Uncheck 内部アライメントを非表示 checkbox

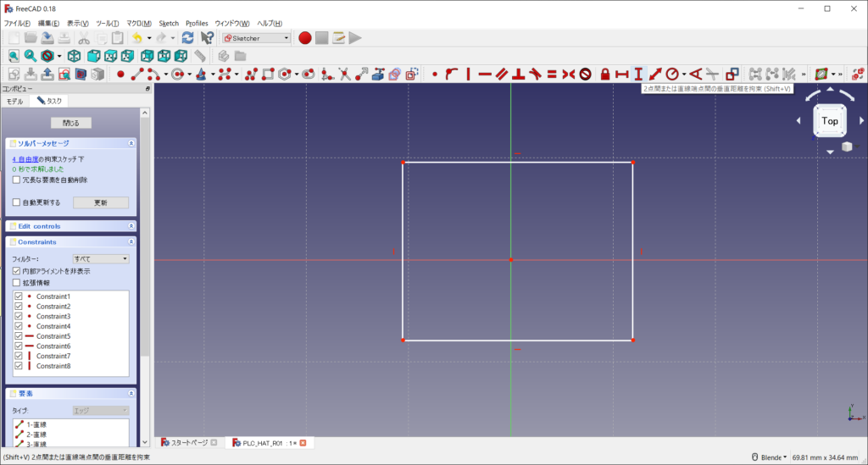(17, 271)
